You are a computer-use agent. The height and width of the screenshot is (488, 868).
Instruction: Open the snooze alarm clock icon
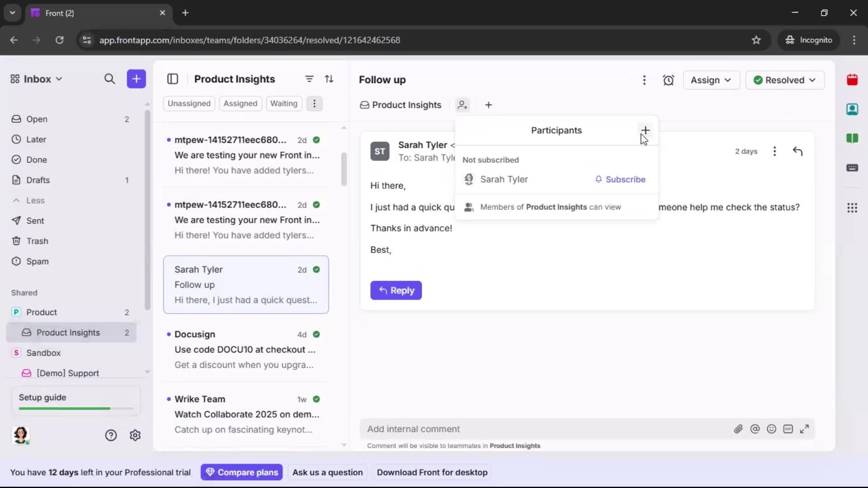[x=669, y=80]
